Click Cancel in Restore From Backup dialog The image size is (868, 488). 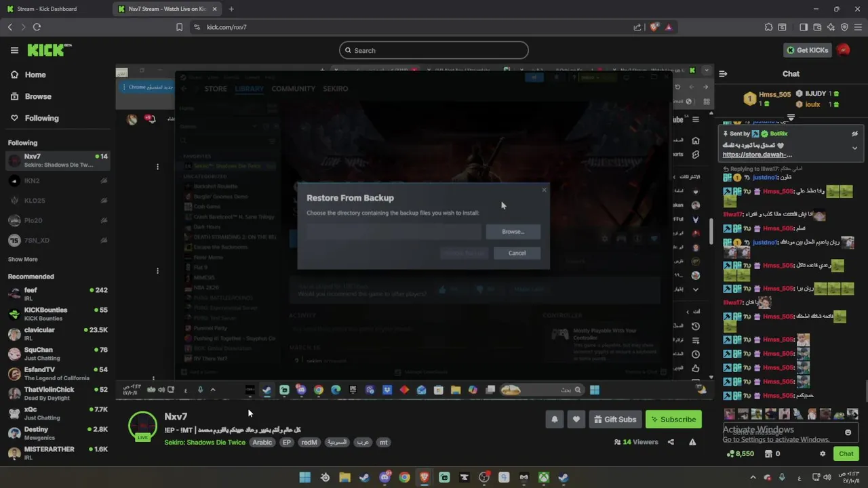point(517,253)
